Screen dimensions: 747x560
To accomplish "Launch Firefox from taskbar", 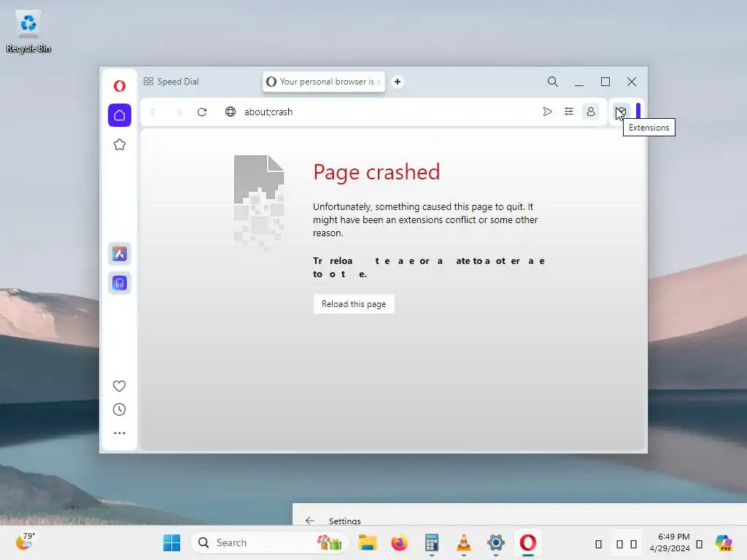I will pyautogui.click(x=399, y=542).
